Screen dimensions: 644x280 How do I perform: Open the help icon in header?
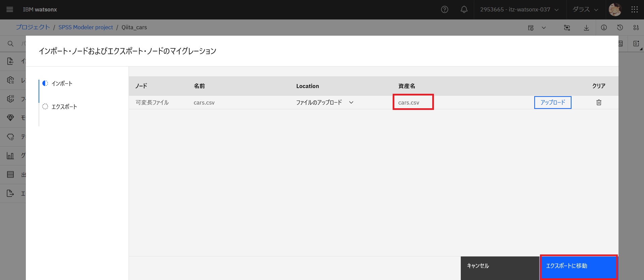(445, 9)
